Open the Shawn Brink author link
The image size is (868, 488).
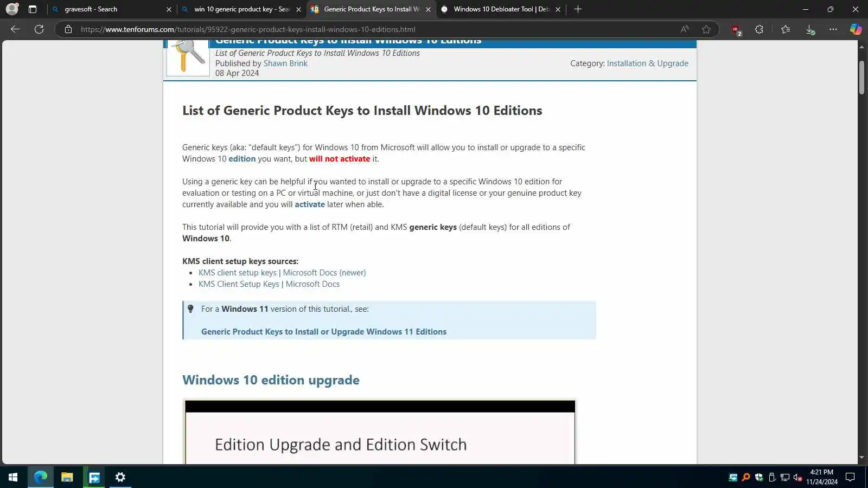tap(285, 63)
